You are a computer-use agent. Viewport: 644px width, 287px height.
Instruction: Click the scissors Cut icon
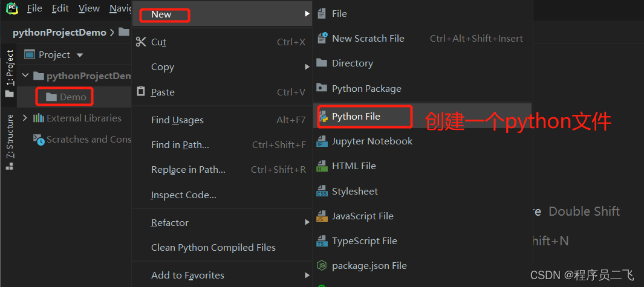point(141,42)
